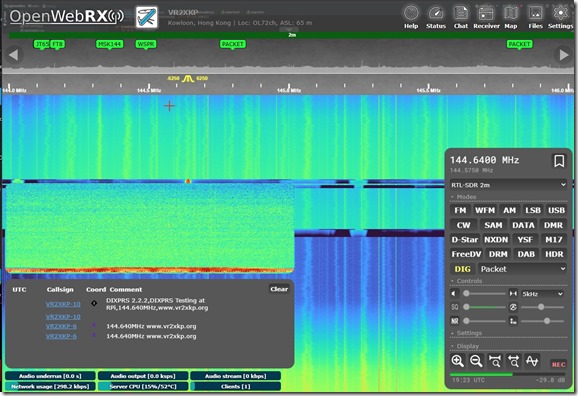Select the M17 mode button

pos(554,240)
